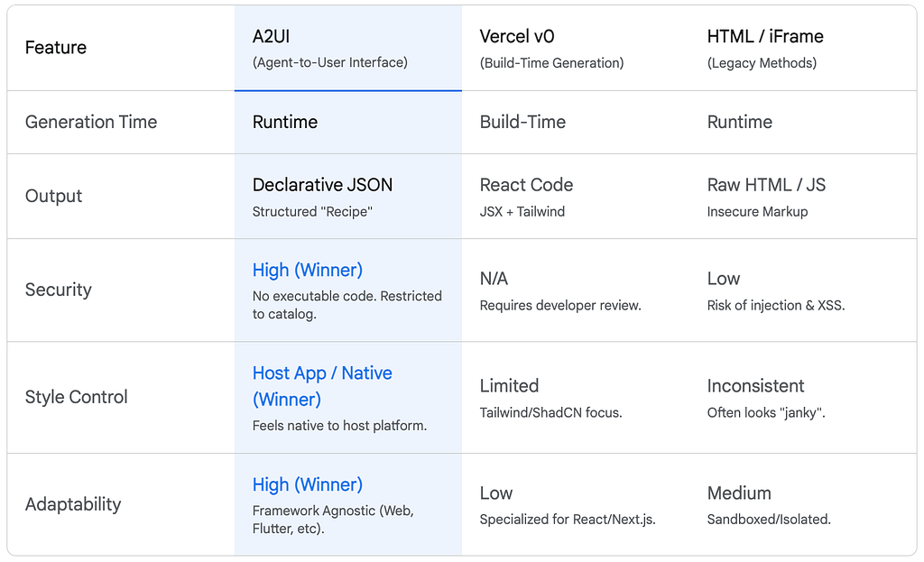Click 'Risk of injection & XSS.' text
This screenshot has height=562, width=924.
tap(776, 305)
